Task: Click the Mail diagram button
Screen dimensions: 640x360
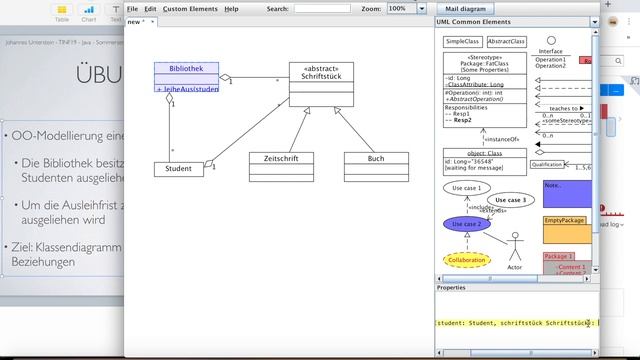Action: 465,9
